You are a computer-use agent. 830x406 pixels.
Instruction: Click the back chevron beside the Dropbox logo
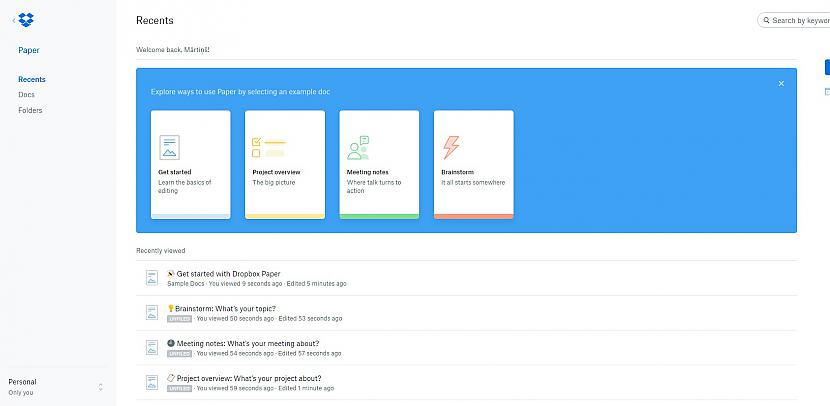click(14, 20)
